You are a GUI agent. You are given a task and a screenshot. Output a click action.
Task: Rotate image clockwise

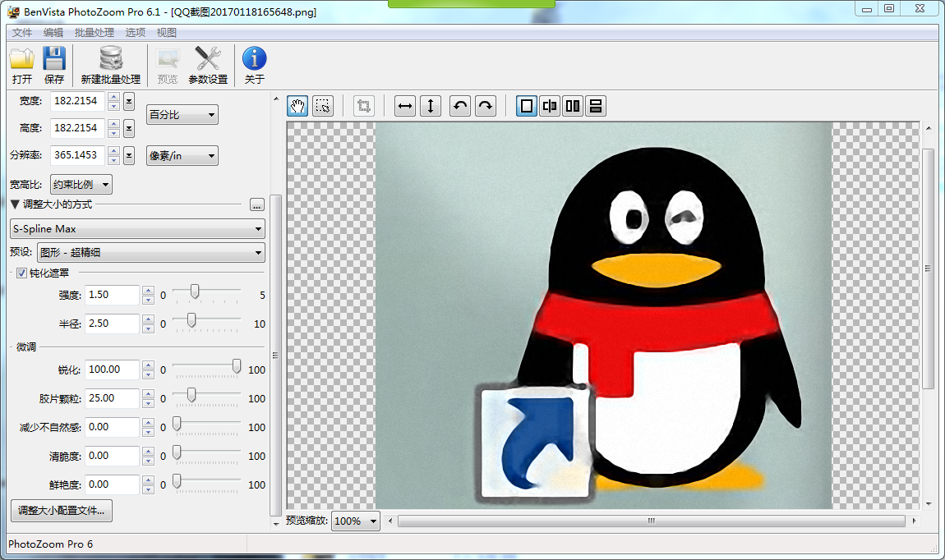485,107
